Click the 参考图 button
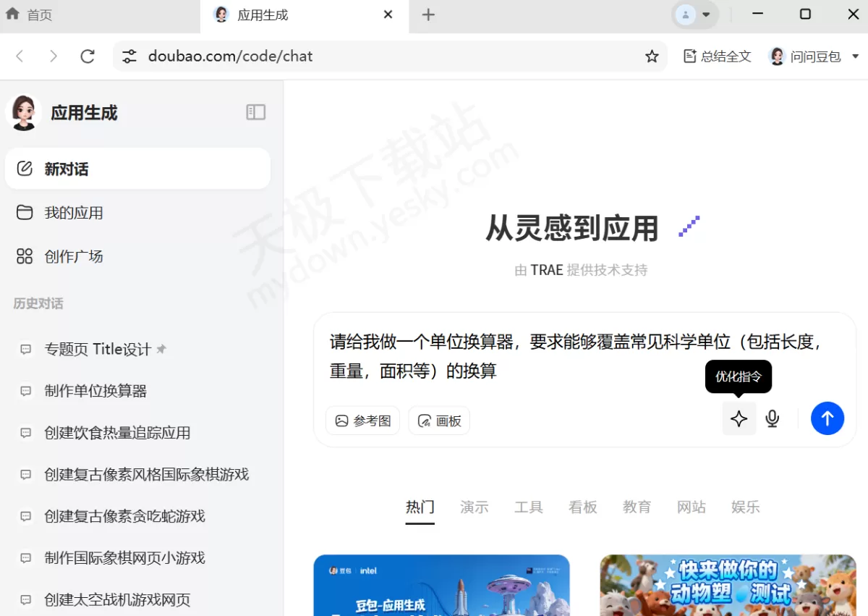 (362, 421)
